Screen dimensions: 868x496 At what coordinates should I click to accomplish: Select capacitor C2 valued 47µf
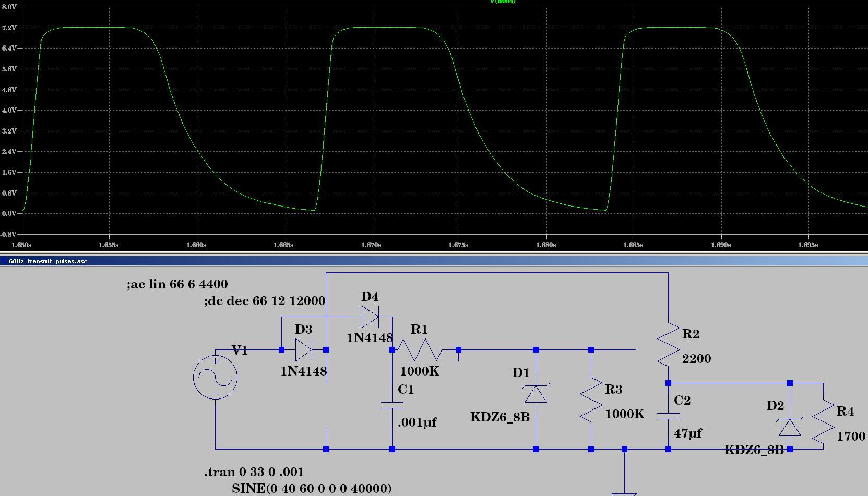[668, 415]
